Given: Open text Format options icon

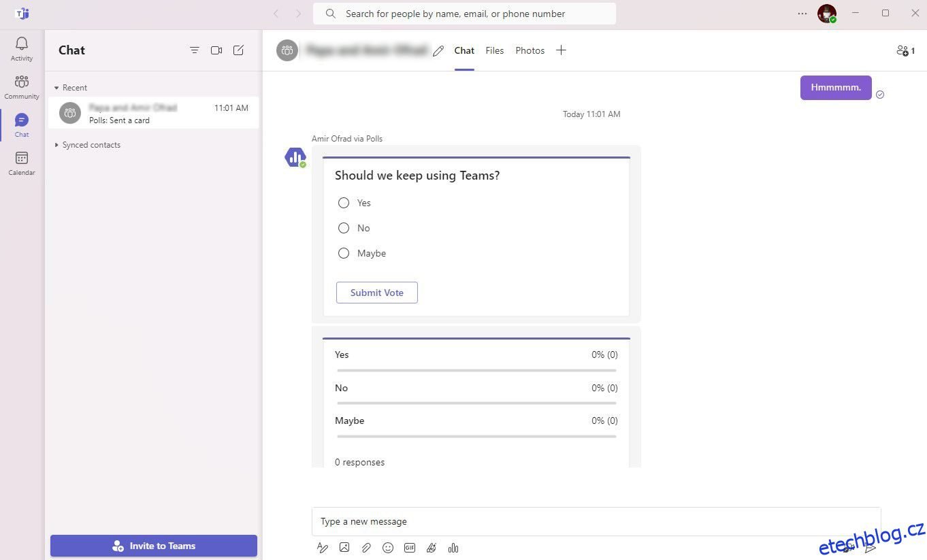Looking at the screenshot, I should click(323, 548).
